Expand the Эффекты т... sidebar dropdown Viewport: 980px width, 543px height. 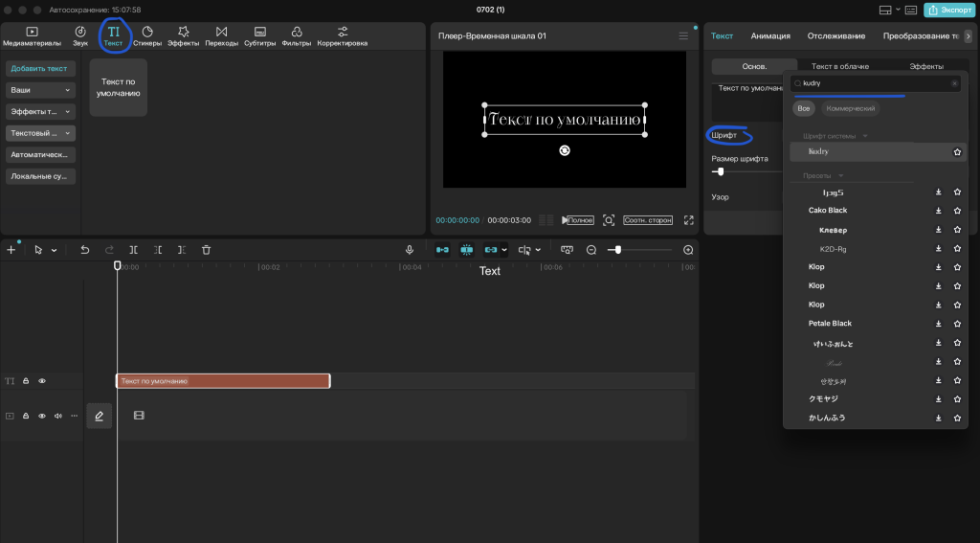coord(40,112)
